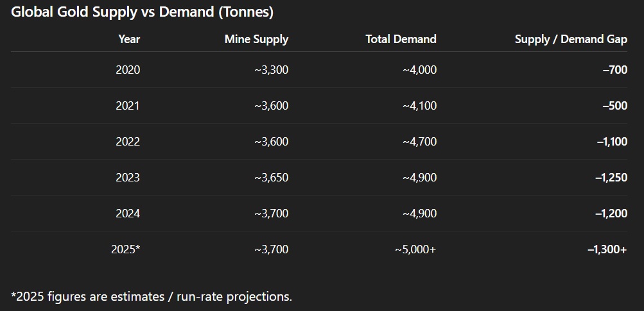Click the 2024 year cell
Viewport: 644px width, 311px height.
128,214
